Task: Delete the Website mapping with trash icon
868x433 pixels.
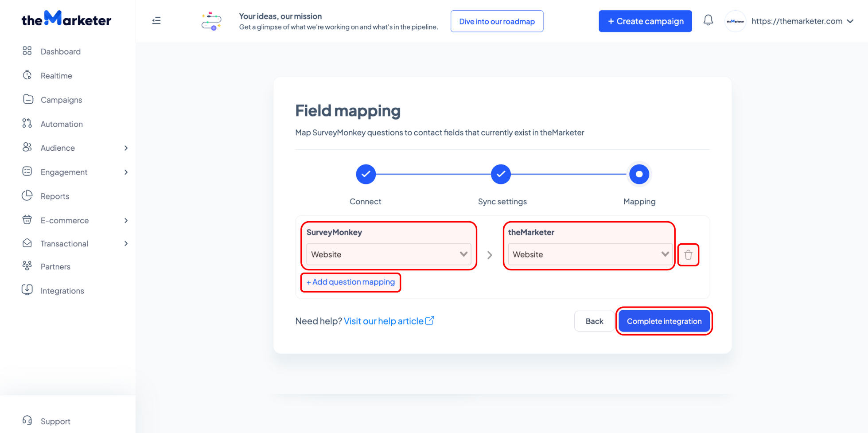Action: pos(688,255)
